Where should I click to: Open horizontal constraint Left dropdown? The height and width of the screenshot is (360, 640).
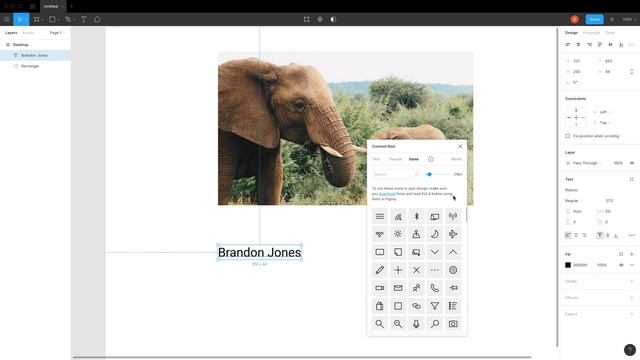pyautogui.click(x=605, y=112)
